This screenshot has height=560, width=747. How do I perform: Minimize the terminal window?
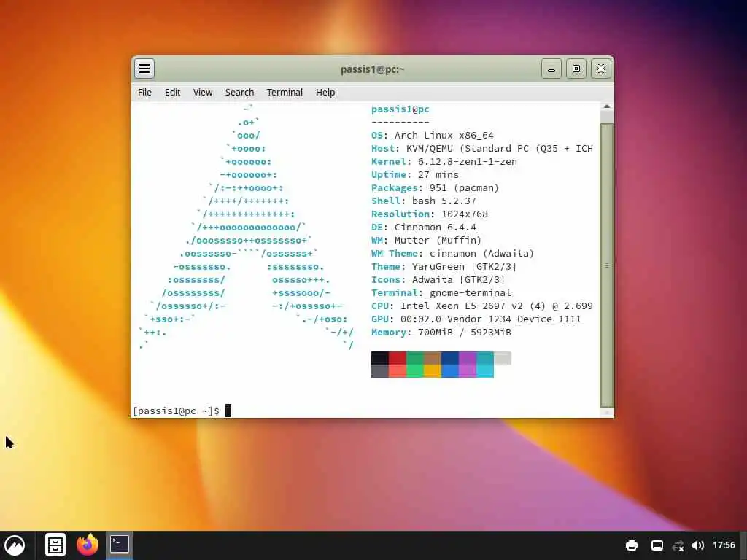click(x=551, y=69)
